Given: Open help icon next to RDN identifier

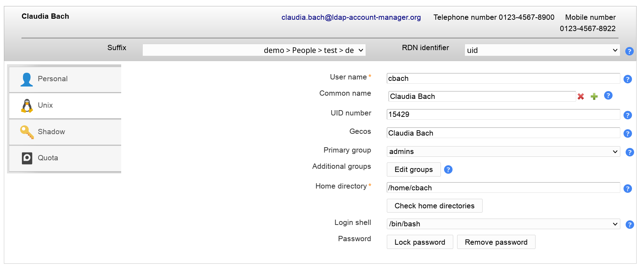Looking at the screenshot, I should click(x=629, y=51).
